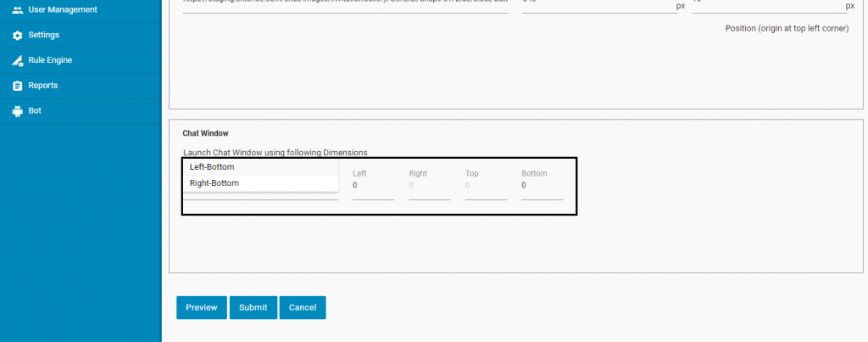The height and width of the screenshot is (342, 868).
Task: Click the Settings gear icon
Action: 17,36
